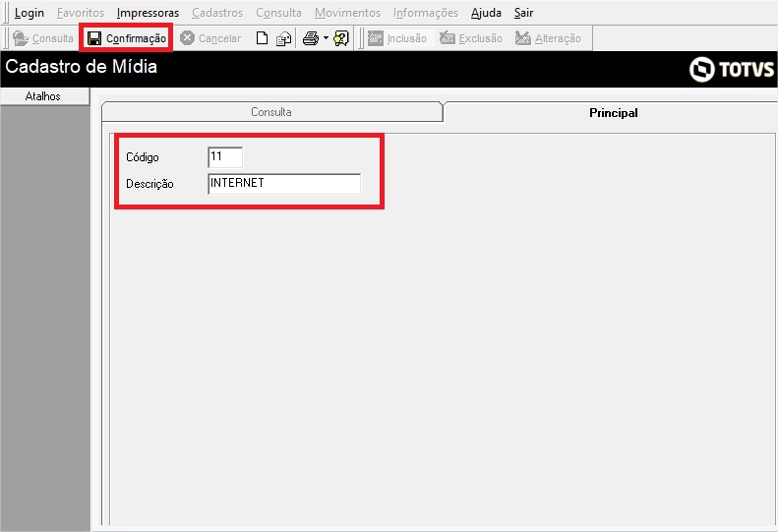
Task: Open the Informações menu
Action: (426, 13)
